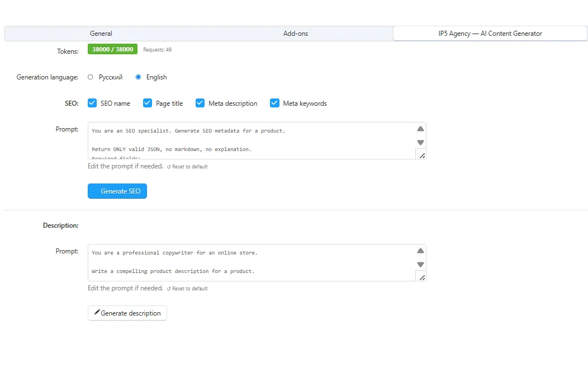This screenshot has width=588, height=367.
Task: Click the 'Generation language:' label
Action: tap(48, 77)
